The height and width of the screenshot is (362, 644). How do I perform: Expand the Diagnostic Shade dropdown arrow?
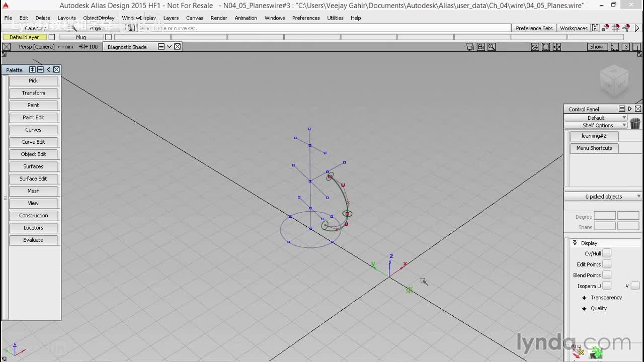[x=170, y=47]
